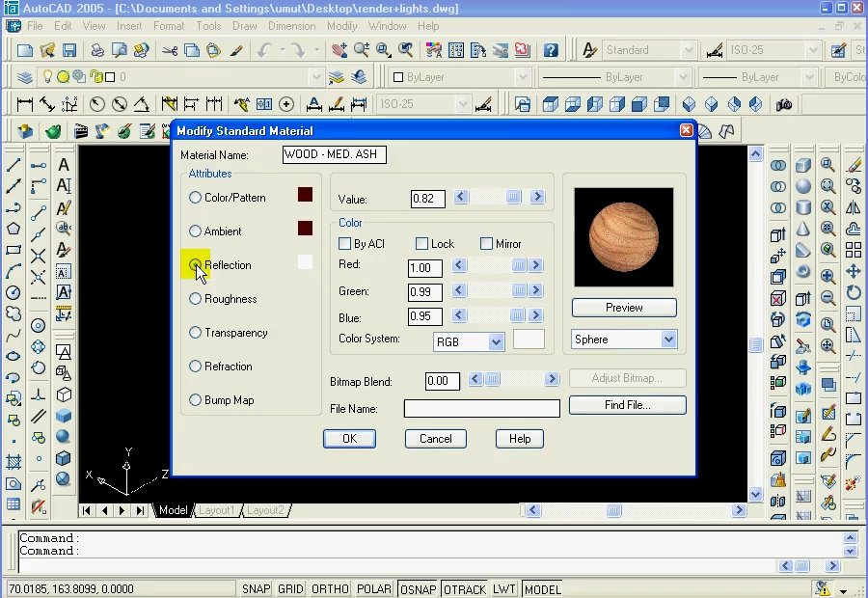Open the Modify menu
Viewport: 868px width, 598px height.
[x=342, y=26]
